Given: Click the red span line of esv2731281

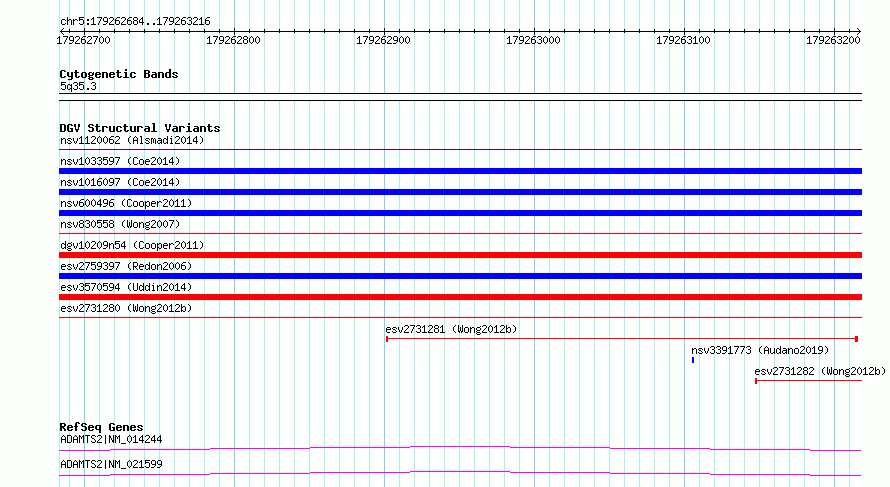Looking at the screenshot, I should 622,339.
